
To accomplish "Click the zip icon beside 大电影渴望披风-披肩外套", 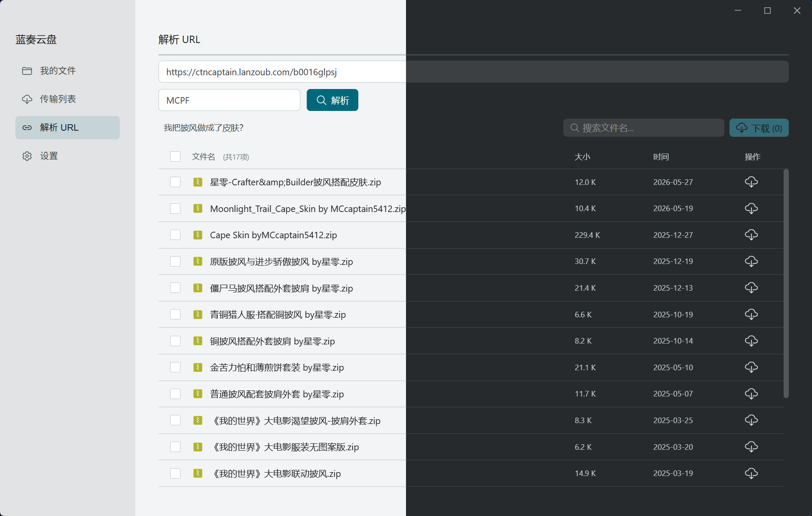I will click(x=198, y=420).
